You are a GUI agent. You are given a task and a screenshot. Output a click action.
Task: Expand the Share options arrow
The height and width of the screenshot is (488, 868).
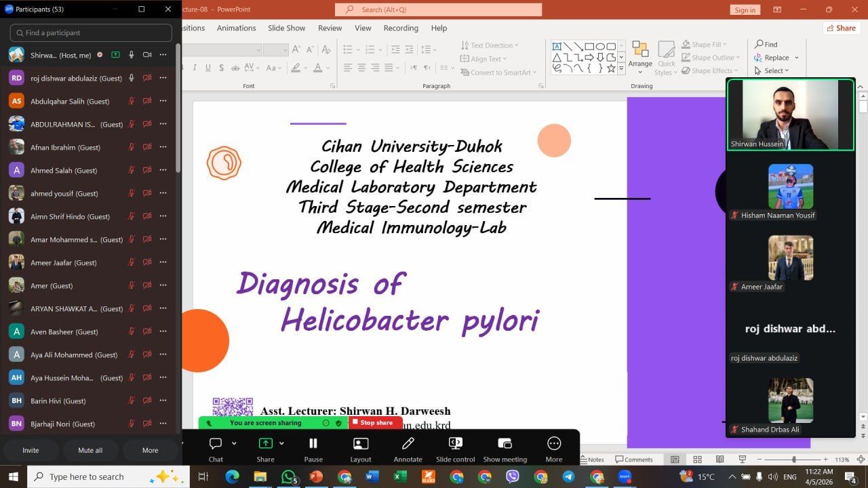[x=281, y=443]
